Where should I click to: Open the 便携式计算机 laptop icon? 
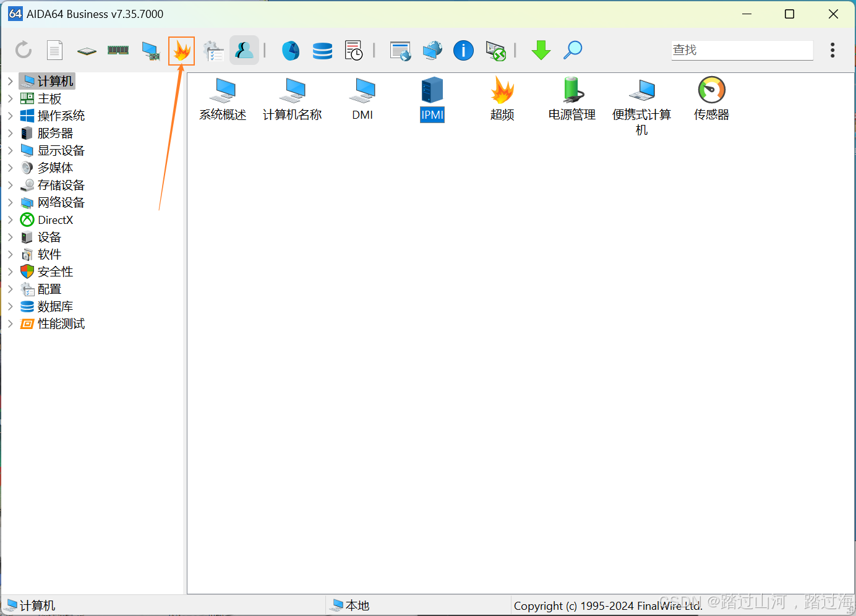pos(642,106)
